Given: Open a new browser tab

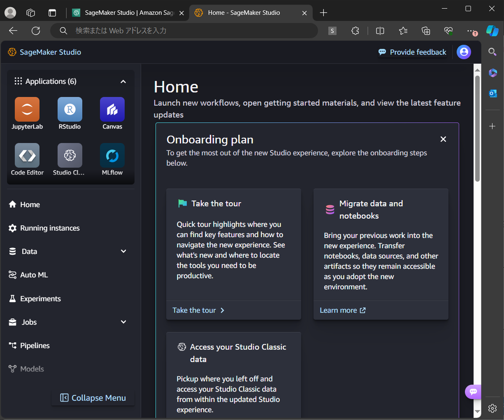Looking at the screenshot, I should [323, 13].
